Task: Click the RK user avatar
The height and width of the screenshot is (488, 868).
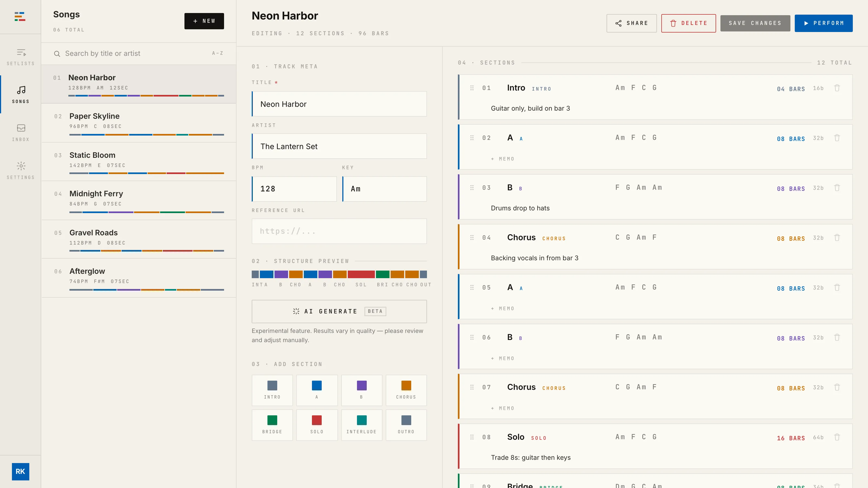Action: [20, 471]
